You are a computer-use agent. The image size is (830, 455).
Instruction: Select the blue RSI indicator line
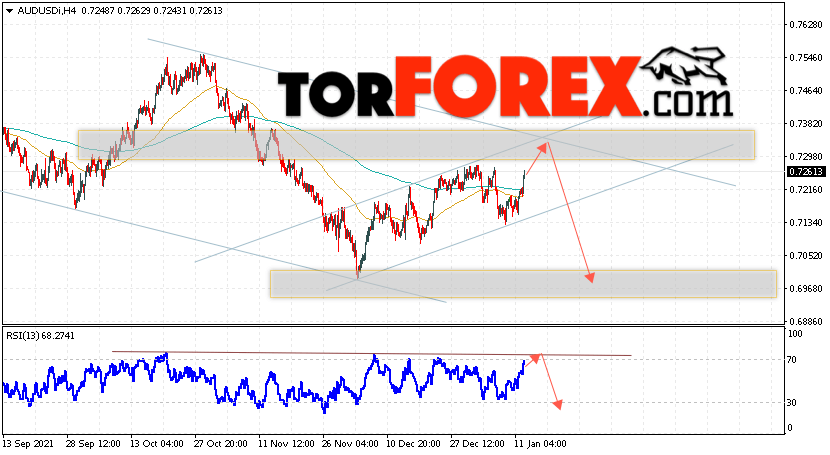(x=265, y=382)
